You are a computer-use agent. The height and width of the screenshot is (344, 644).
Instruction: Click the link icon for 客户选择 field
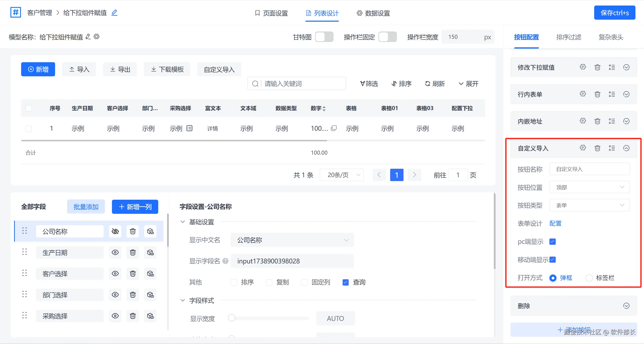[x=150, y=273]
